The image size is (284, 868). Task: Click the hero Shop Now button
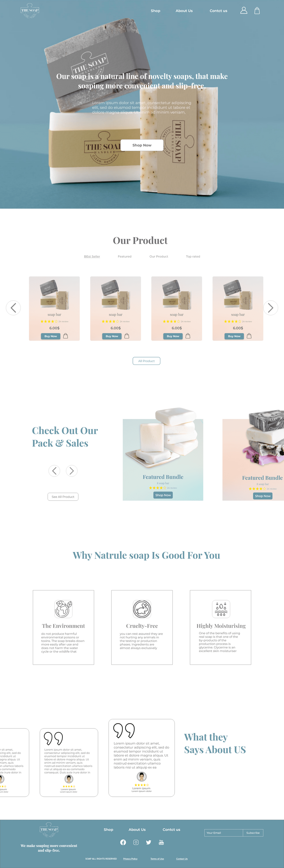(x=142, y=145)
